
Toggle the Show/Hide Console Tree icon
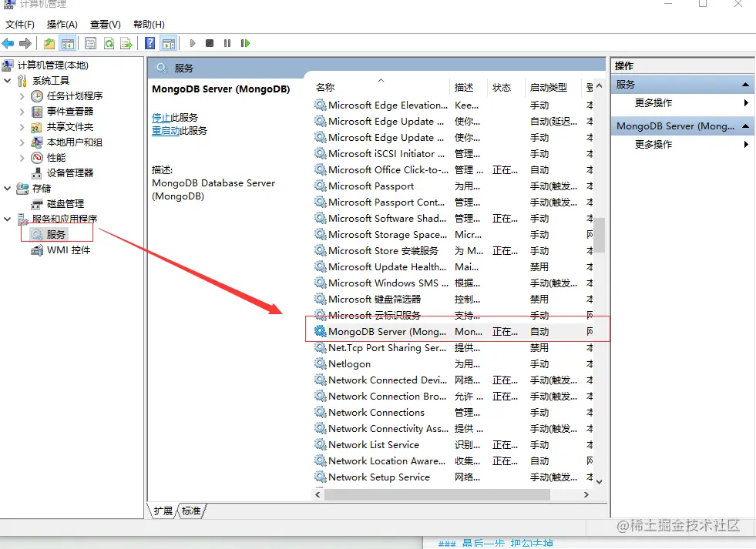68,43
